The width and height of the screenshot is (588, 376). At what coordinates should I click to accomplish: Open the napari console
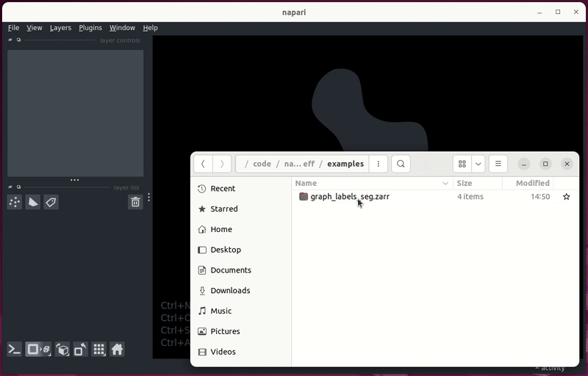coord(15,350)
